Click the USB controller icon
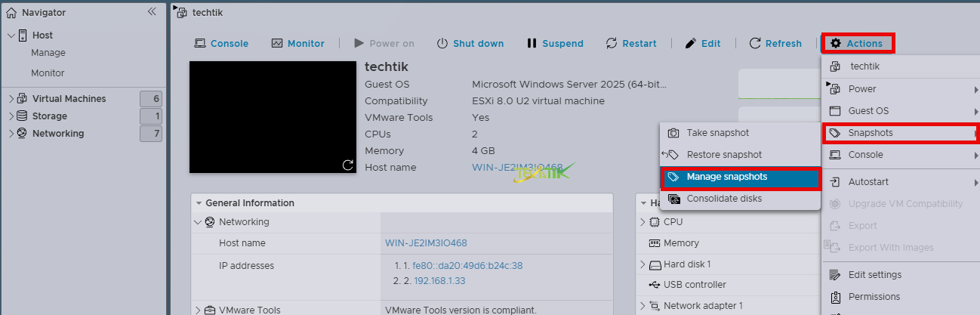Image resolution: width=980 pixels, height=315 pixels. [x=655, y=285]
